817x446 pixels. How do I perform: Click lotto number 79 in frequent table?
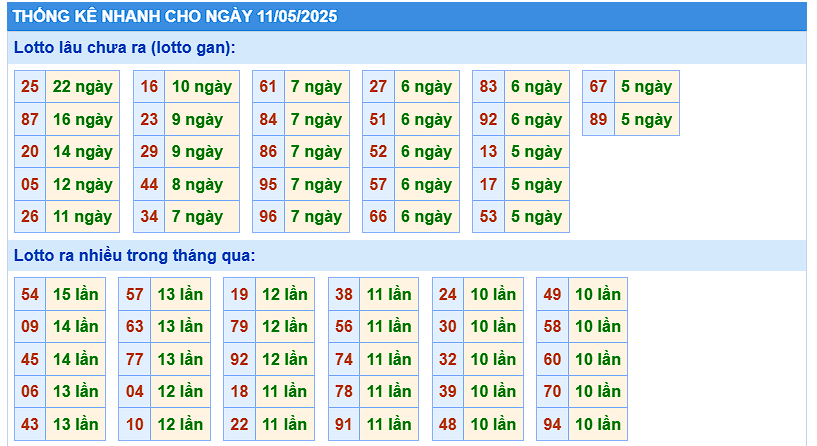coord(239,327)
